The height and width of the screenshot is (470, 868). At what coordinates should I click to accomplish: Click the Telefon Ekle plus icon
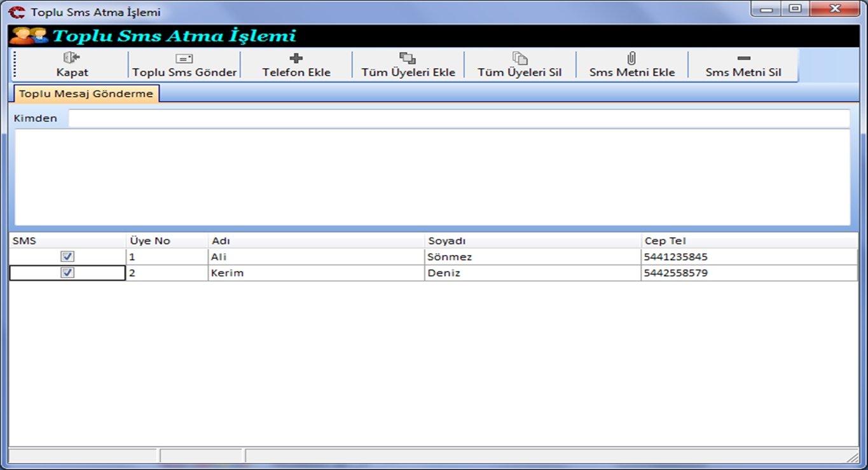(296, 59)
